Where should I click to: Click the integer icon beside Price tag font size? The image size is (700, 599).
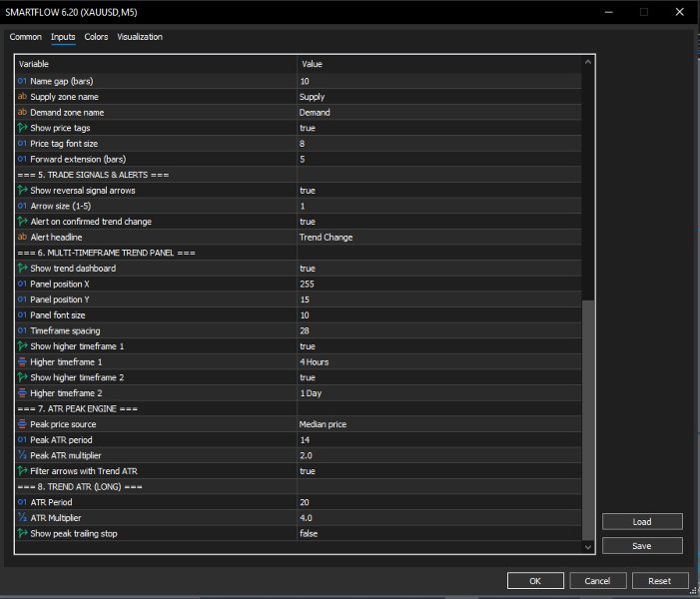(x=22, y=144)
